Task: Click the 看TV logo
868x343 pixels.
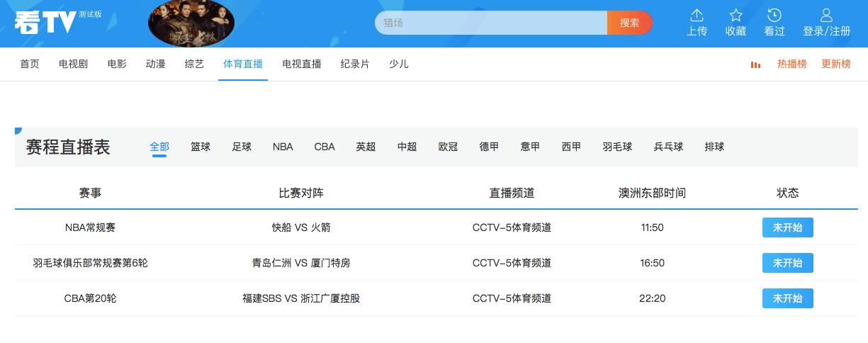Action: (45, 23)
